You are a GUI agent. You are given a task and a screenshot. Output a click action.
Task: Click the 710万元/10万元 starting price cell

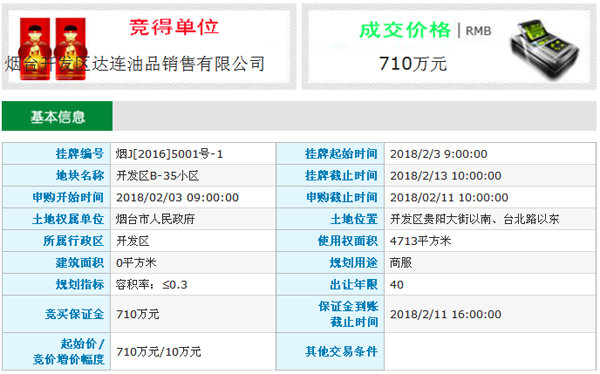point(193,351)
